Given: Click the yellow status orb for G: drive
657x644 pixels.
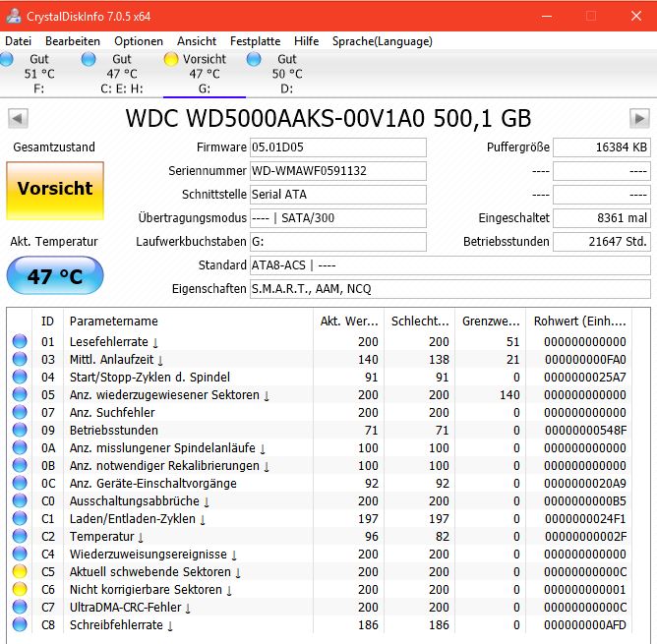Looking at the screenshot, I should [x=171, y=59].
